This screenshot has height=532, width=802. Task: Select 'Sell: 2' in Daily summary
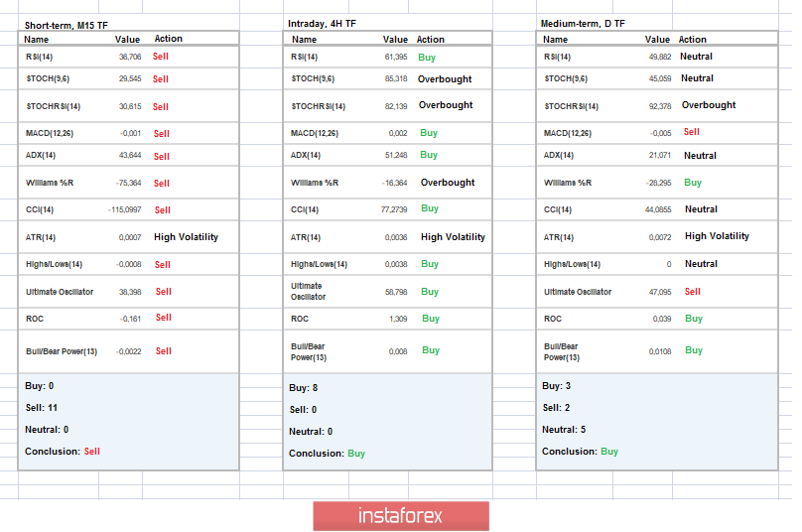click(557, 408)
